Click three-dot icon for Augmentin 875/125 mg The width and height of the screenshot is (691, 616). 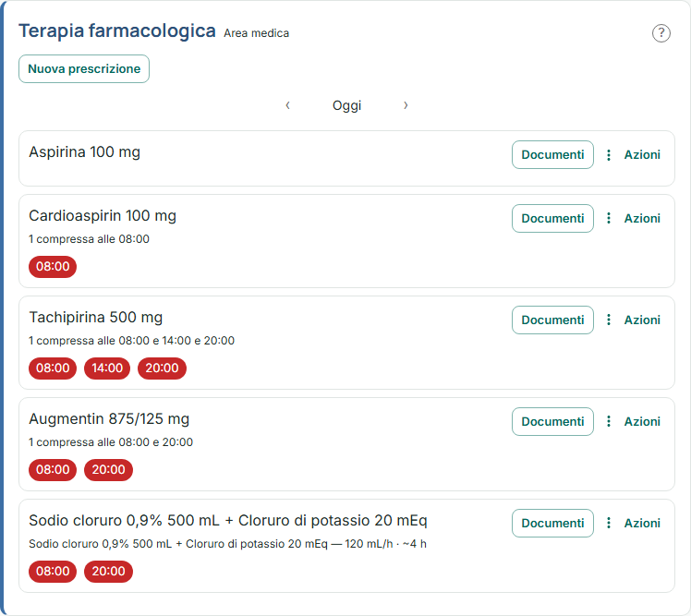609,421
